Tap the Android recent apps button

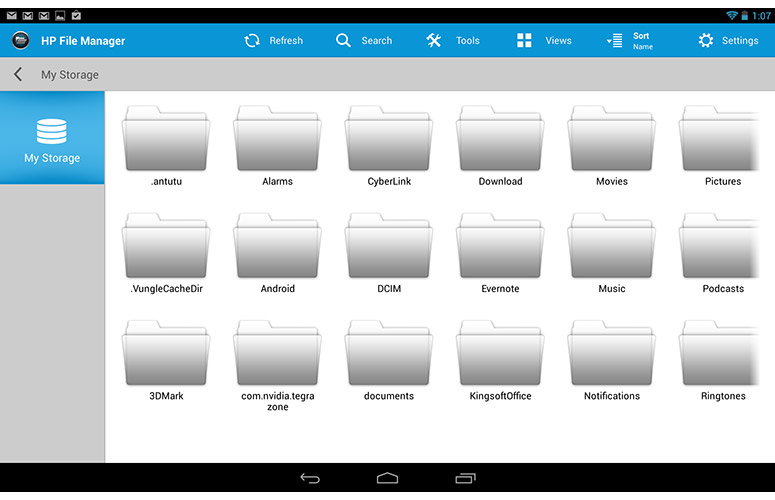click(x=465, y=478)
